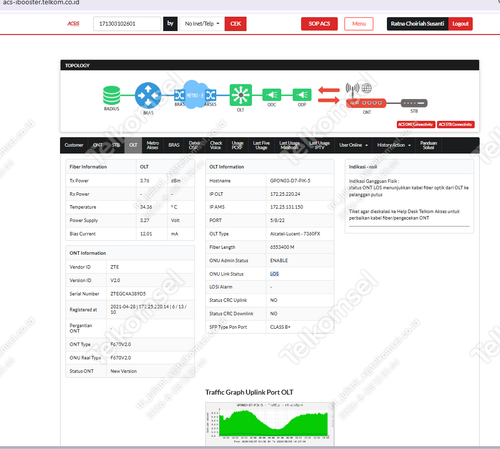Click the Vendor ID value ZTE
500x449 pixels.
tap(115, 267)
